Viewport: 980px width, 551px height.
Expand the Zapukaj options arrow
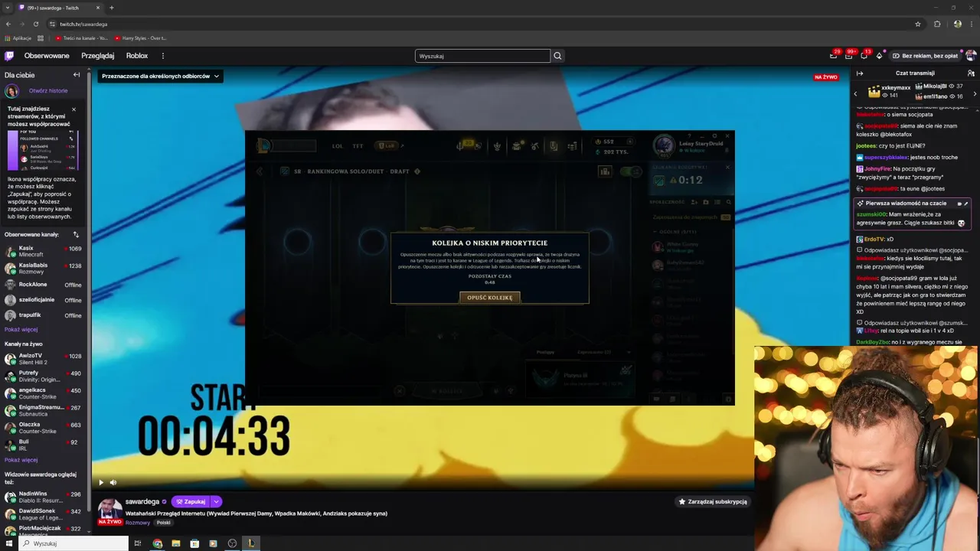217,501
